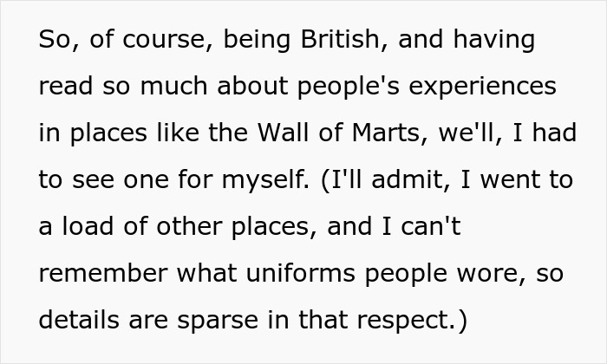
Task: Click on the word "details"
Action: 79,321
